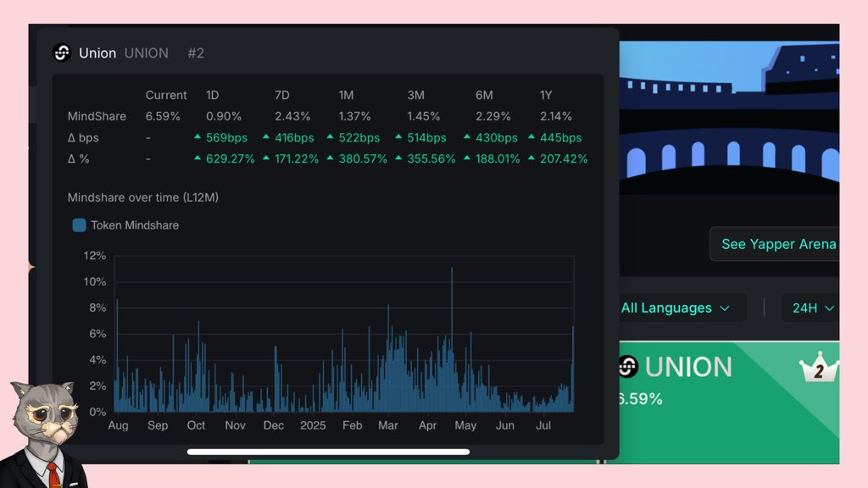Click the See Yapper Arena button
This screenshot has height=488, width=868.
pos(775,244)
